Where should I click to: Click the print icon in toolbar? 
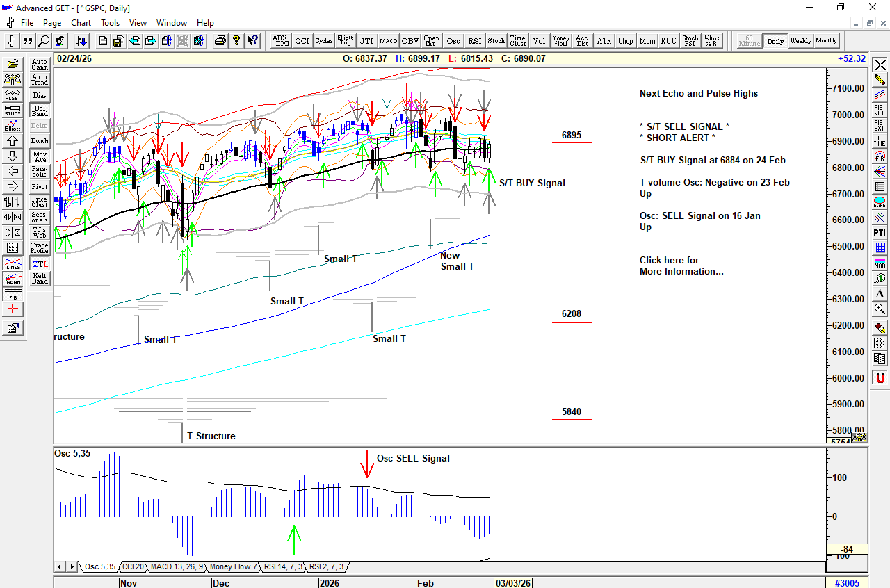tap(220, 41)
